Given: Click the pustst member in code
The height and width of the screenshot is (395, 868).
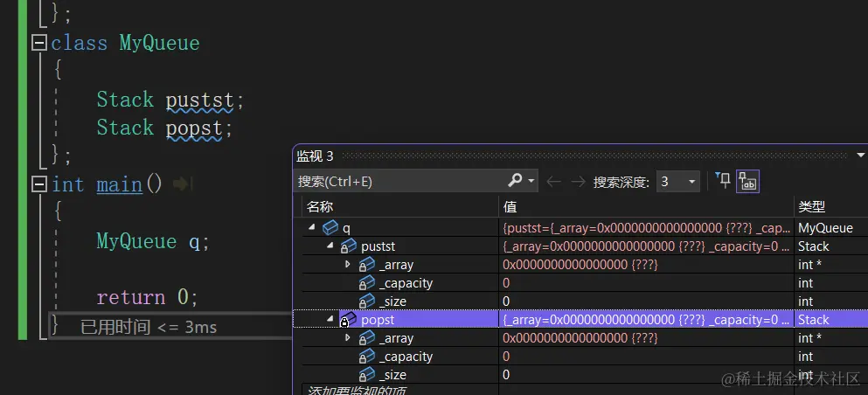Looking at the screenshot, I should click(200, 100).
